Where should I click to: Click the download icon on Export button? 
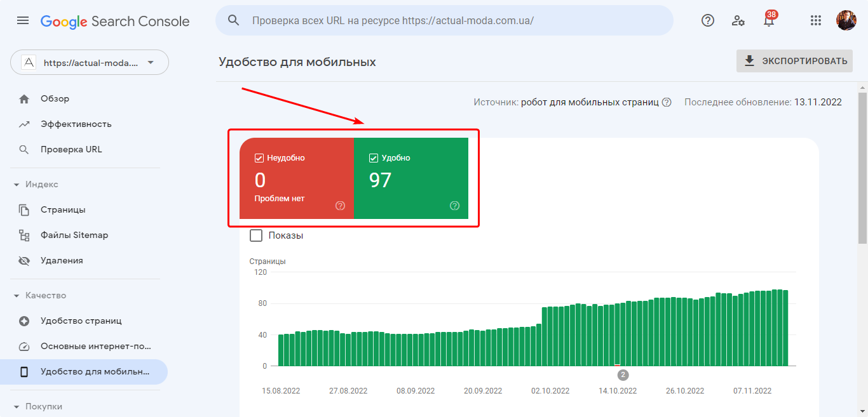coord(750,61)
